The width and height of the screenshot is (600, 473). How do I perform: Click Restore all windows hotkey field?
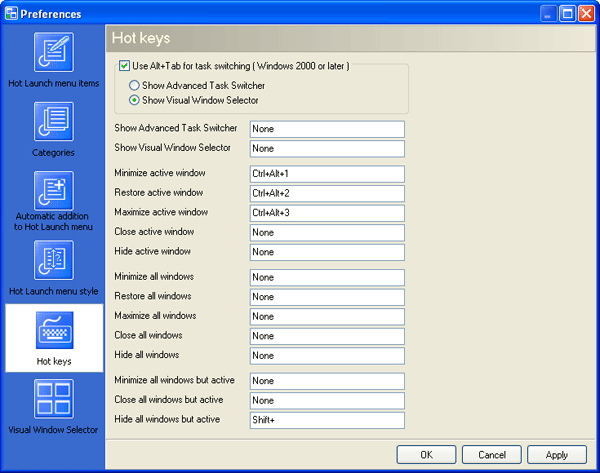point(327,297)
